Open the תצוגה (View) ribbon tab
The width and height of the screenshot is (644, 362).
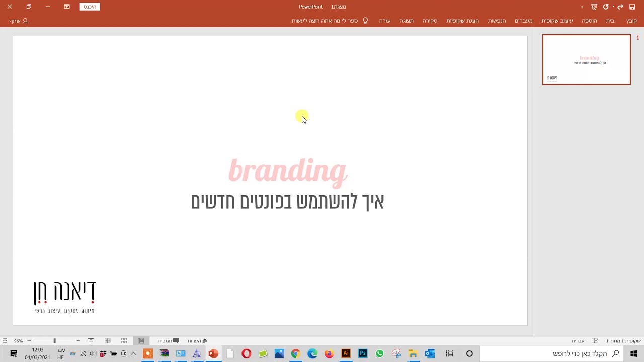click(x=407, y=21)
